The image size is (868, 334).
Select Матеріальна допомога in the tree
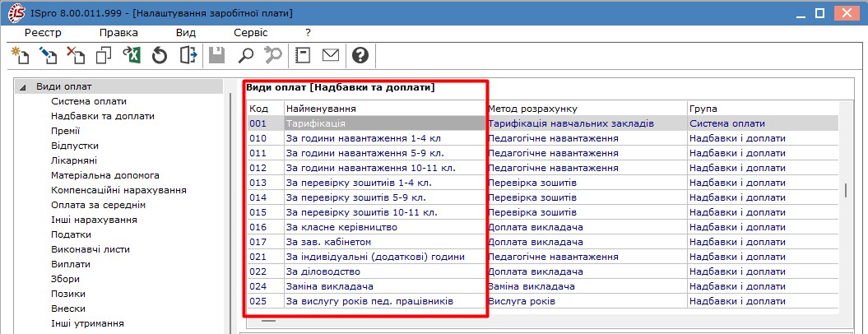[106, 175]
